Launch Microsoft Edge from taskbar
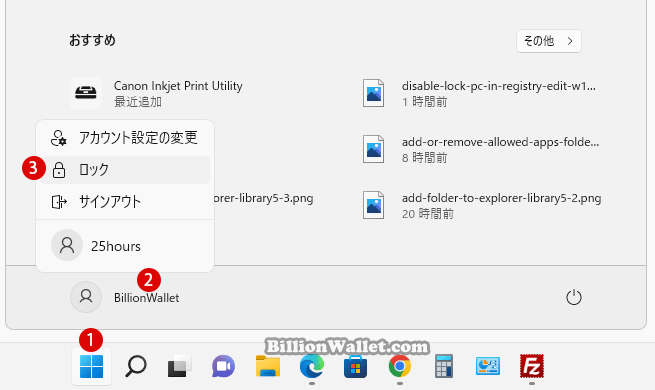Screen dimensions: 655x390 pos(312,366)
